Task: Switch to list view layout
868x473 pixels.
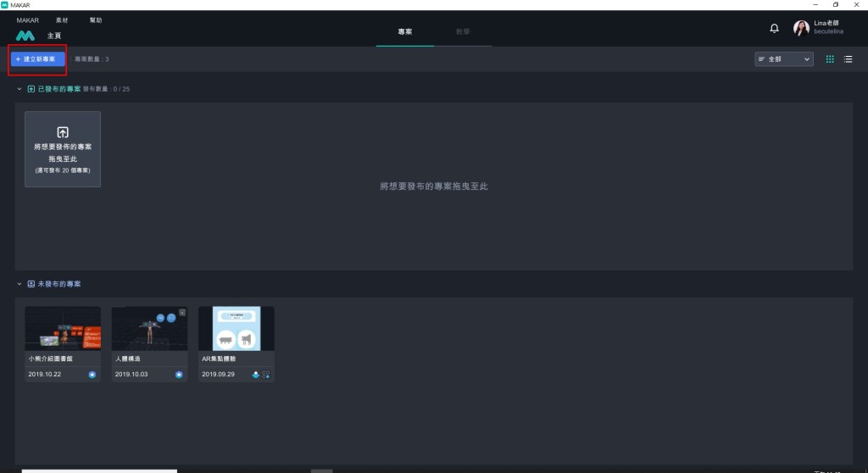Action: click(x=848, y=59)
